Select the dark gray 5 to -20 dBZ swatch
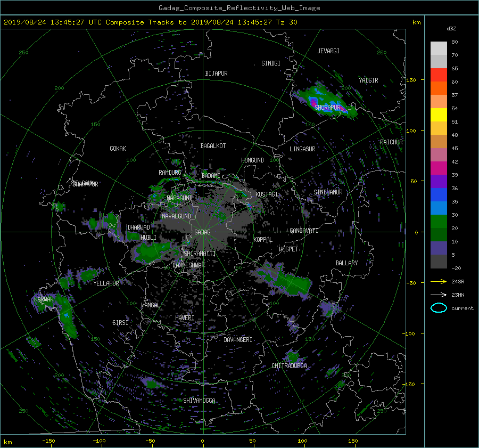Image resolution: width=479 pixels, height=448 pixels. click(x=439, y=262)
